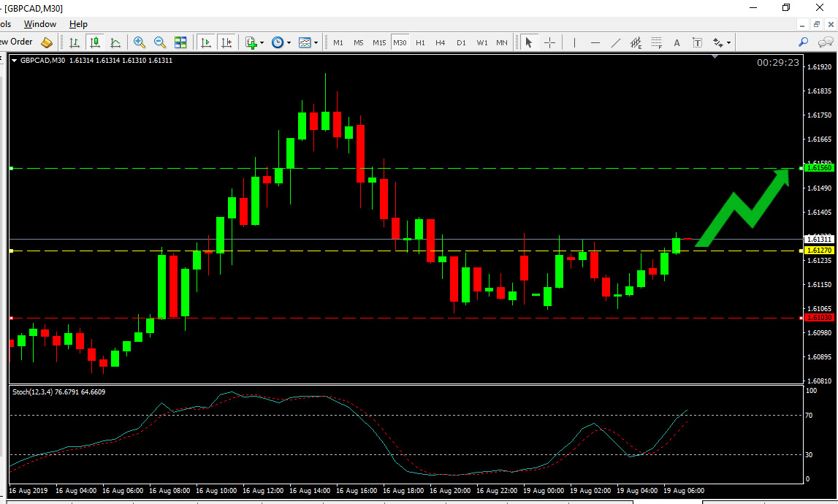838x504 pixels.
Task: Select the cursor arrow tool
Action: [528, 42]
